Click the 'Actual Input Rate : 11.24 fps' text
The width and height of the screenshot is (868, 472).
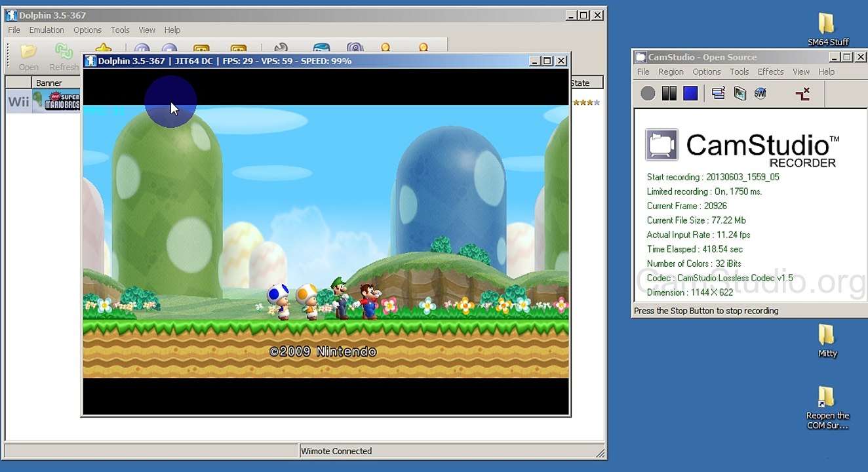[698, 235]
